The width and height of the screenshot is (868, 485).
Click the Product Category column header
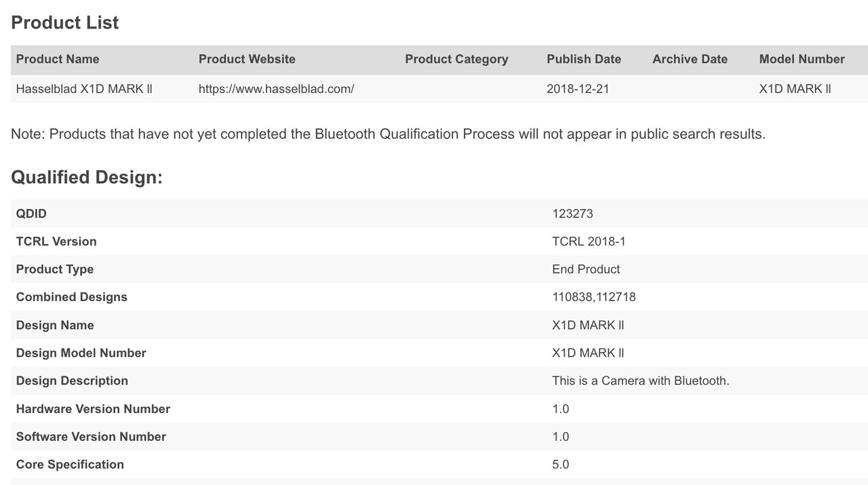click(456, 59)
